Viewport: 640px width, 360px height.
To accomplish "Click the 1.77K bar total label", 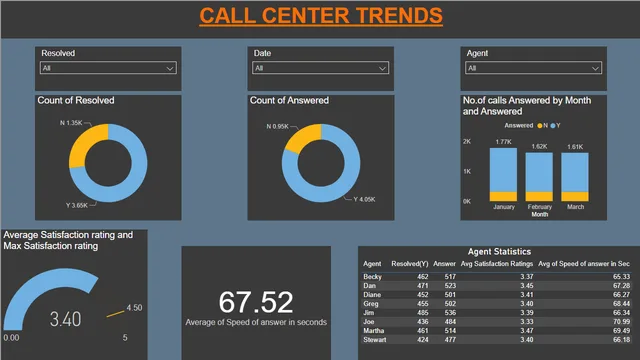I will point(503,142).
